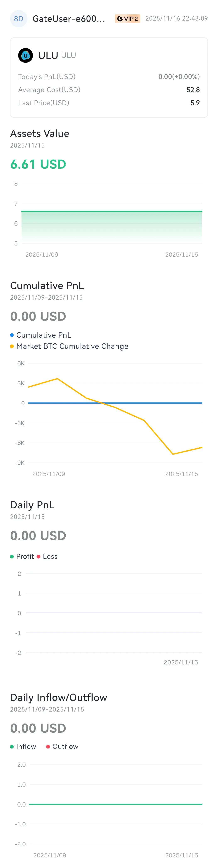Click the VIP 2 badge
The width and height of the screenshot is (218, 868).
(x=127, y=18)
